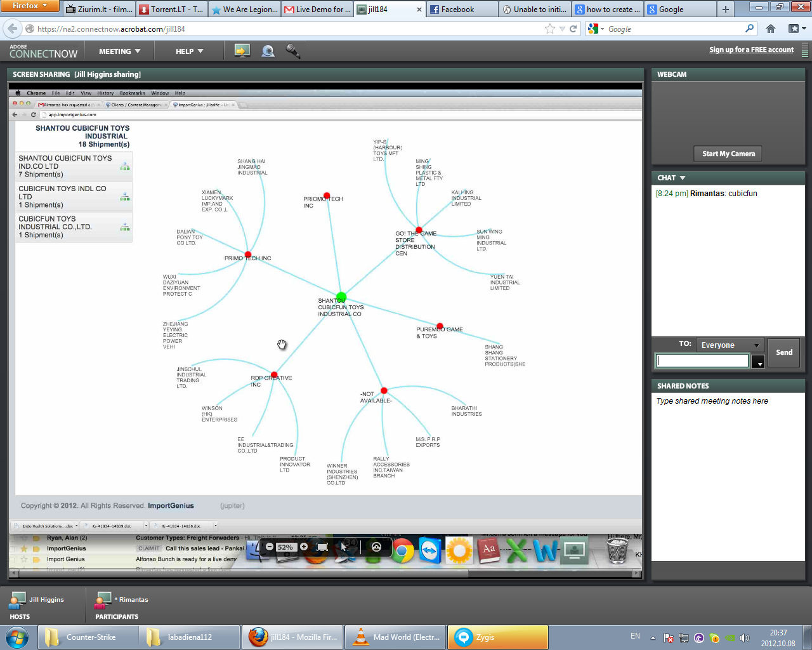Open the Firefox menu button
This screenshot has height=650, width=812.
pyautogui.click(x=29, y=6)
